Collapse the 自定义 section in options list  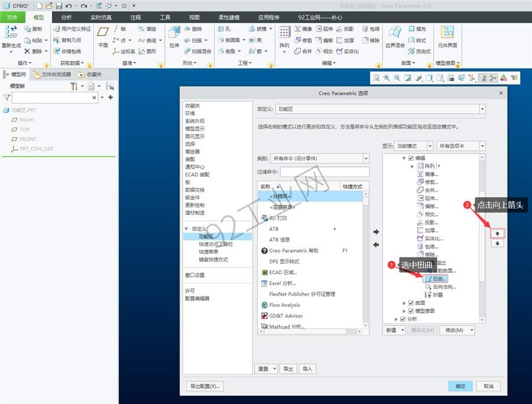(x=186, y=229)
